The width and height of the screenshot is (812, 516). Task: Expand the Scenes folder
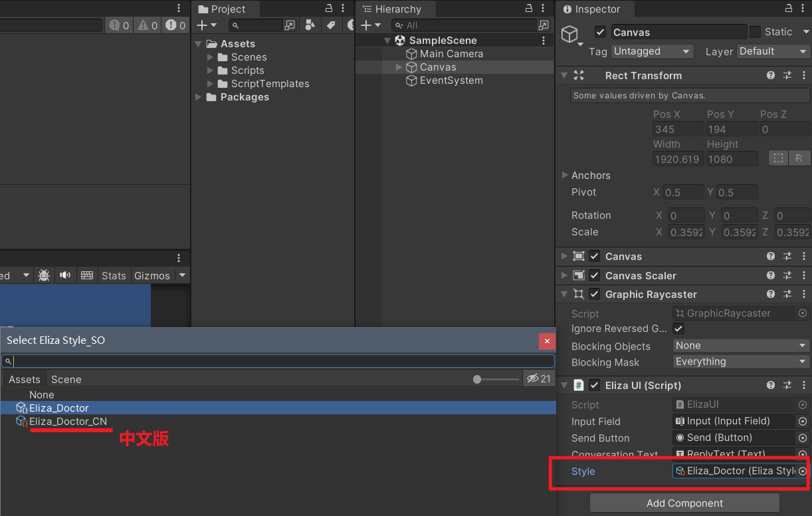[211, 57]
